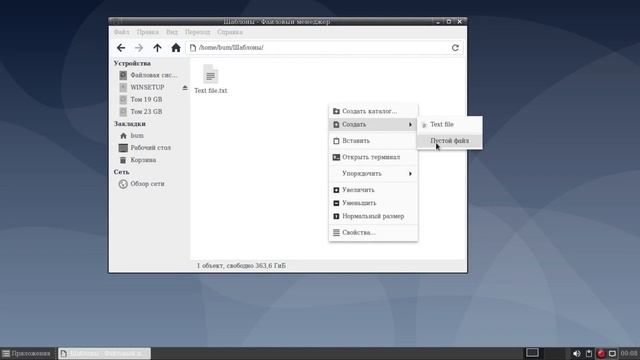Create from Text file template in submenu
Screen dimensions: 640x360
[449, 124]
